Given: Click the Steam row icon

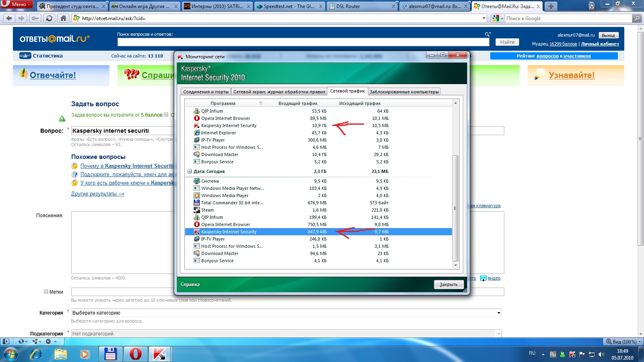Looking at the screenshot, I should click(x=197, y=210).
